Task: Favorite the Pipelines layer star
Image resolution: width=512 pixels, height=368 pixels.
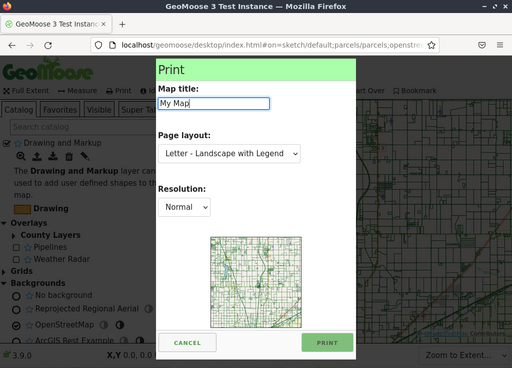Action: coord(28,247)
